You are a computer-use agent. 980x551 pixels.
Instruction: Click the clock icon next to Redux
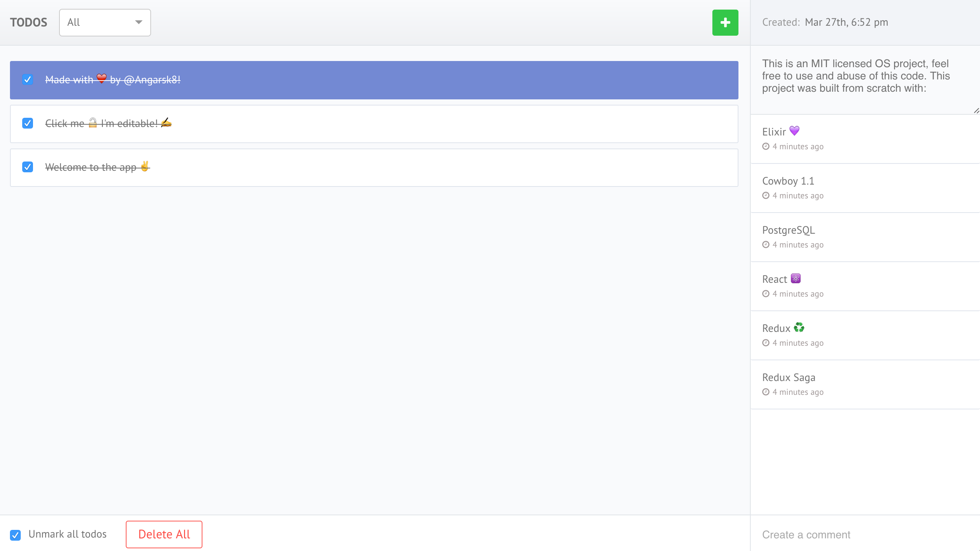tap(766, 343)
